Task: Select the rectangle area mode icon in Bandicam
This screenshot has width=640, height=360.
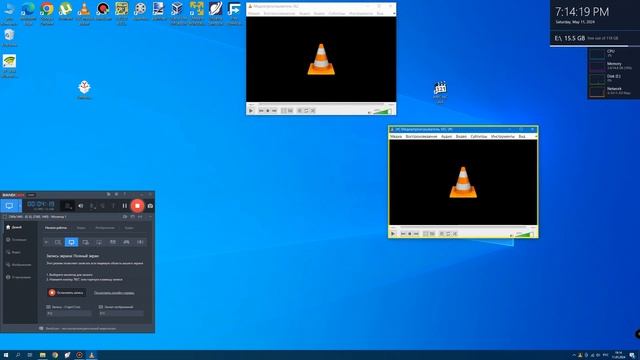Action: [x=58, y=242]
